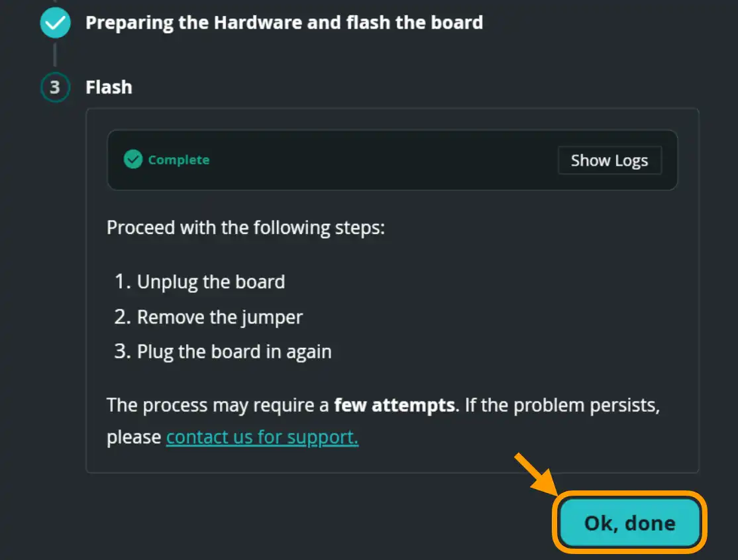738x560 pixels.
Task: Click the Proceed with the following steps text
Action: pos(246,228)
